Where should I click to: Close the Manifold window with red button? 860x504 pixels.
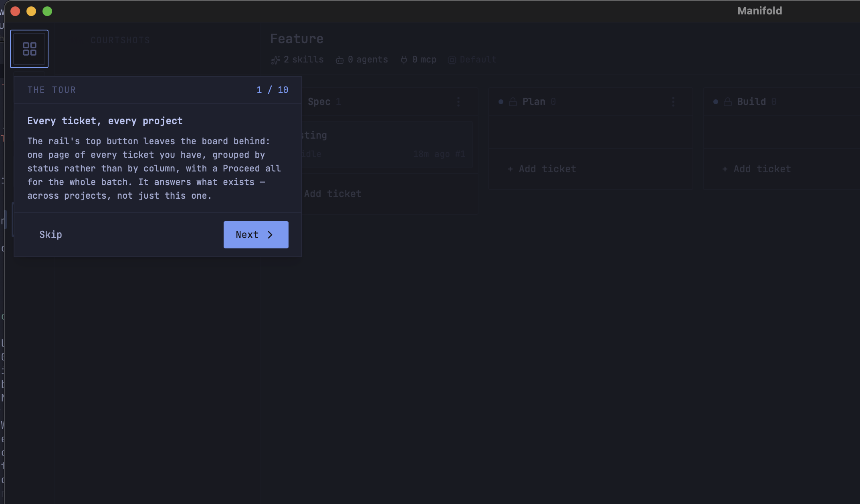click(15, 11)
